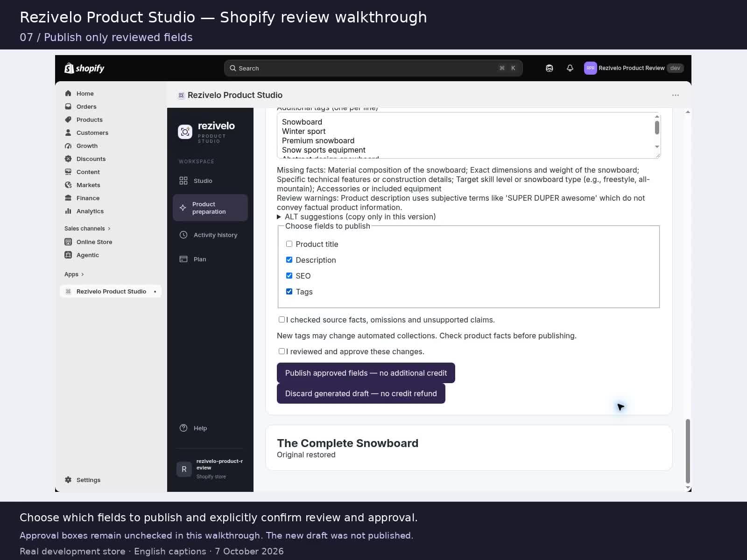
Task: Click the 'Snow sports equipment' tag line
Action: click(x=324, y=150)
